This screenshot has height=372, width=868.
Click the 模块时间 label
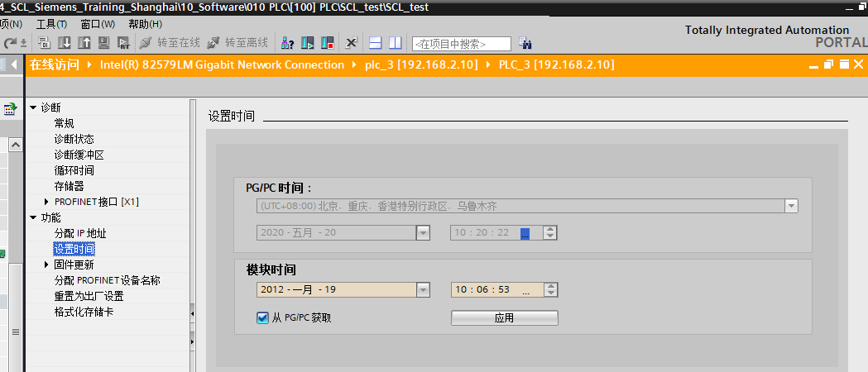pos(271,270)
